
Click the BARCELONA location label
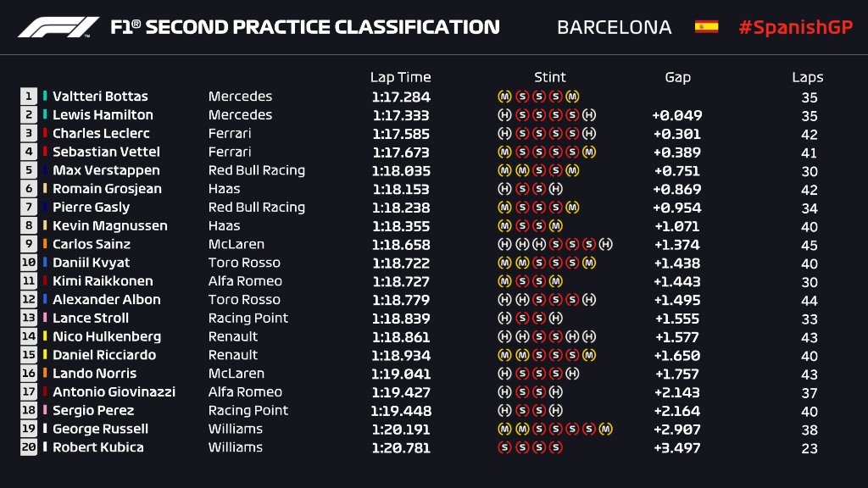tap(614, 27)
